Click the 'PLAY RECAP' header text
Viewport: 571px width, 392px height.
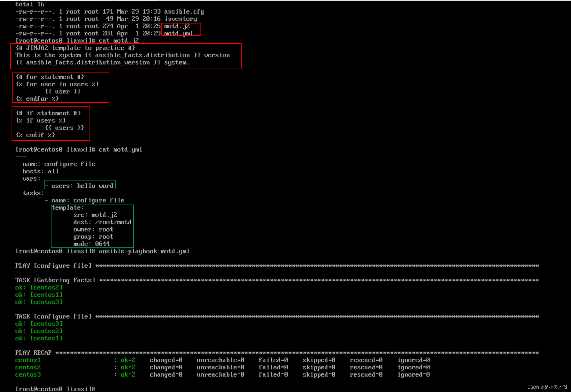pos(33,353)
